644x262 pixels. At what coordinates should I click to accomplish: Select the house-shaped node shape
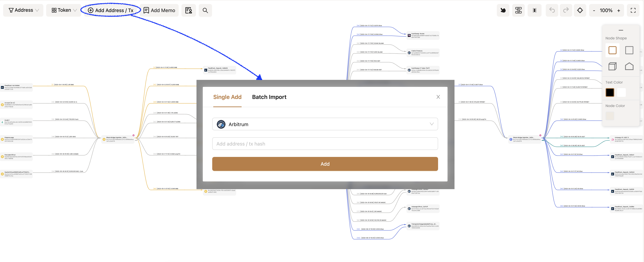(629, 66)
